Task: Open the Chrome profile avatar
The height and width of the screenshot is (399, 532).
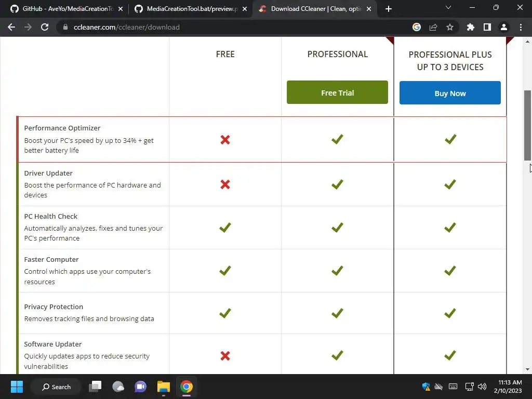Action: 504,27
